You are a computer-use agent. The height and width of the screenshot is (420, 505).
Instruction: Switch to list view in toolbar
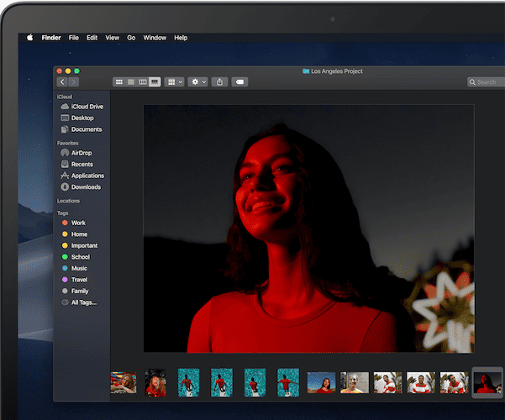[130, 81]
